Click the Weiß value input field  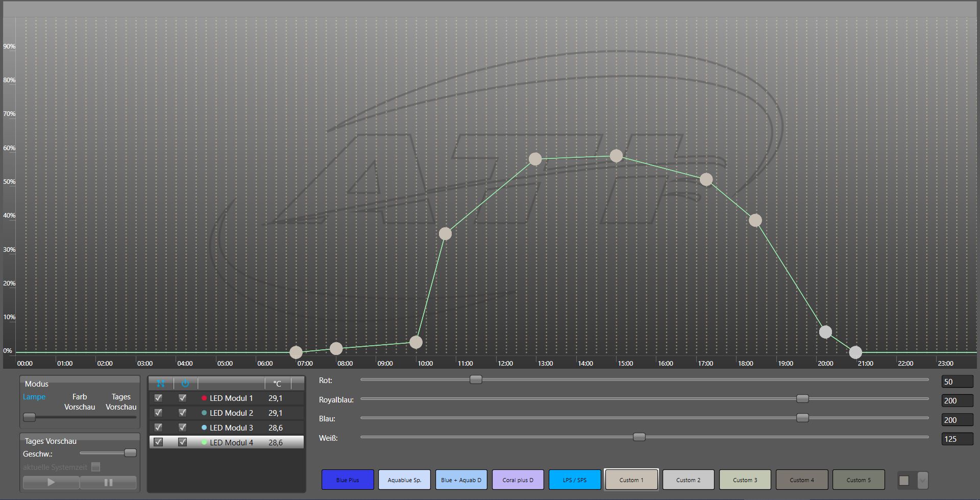coord(957,439)
